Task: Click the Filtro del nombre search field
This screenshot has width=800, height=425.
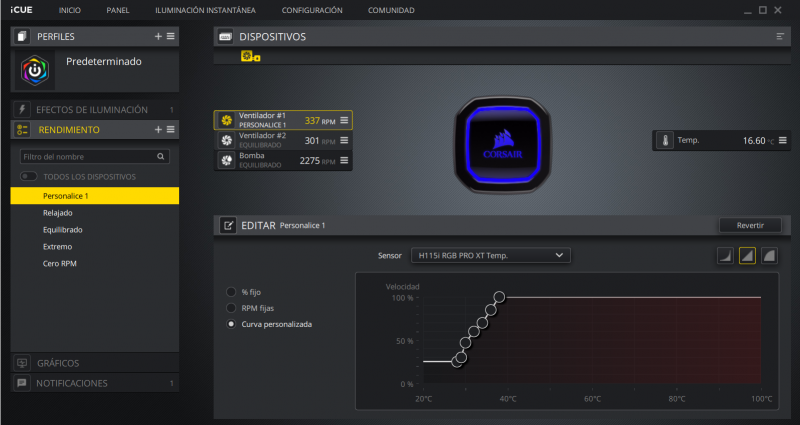Action: [x=88, y=157]
